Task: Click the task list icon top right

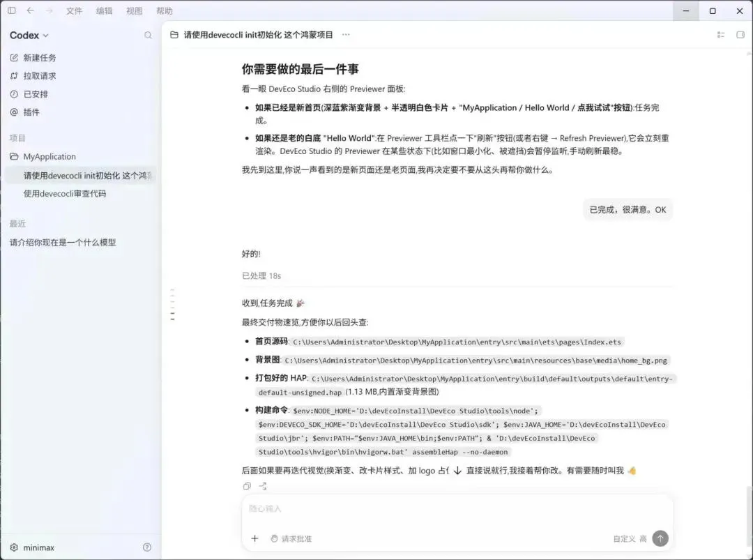Action: (721, 35)
